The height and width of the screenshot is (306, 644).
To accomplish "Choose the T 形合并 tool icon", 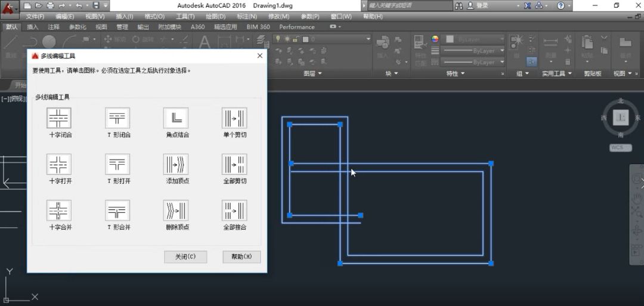I will (x=117, y=211).
